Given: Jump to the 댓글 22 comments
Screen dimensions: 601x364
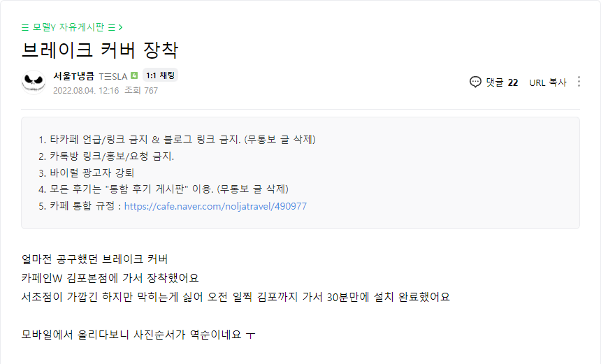Looking at the screenshot, I should click(x=502, y=82).
